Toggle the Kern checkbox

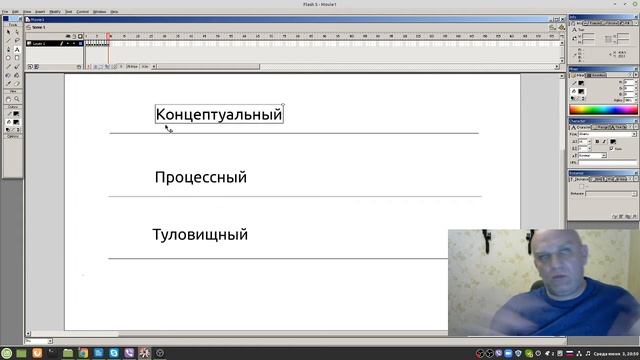pos(611,149)
